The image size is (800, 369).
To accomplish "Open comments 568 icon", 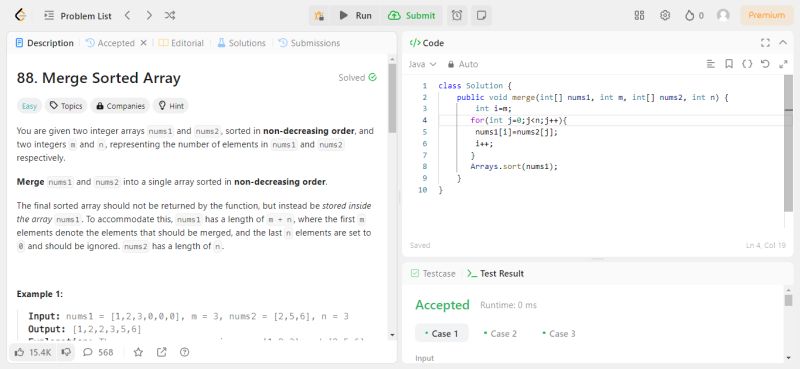I will click(98, 352).
